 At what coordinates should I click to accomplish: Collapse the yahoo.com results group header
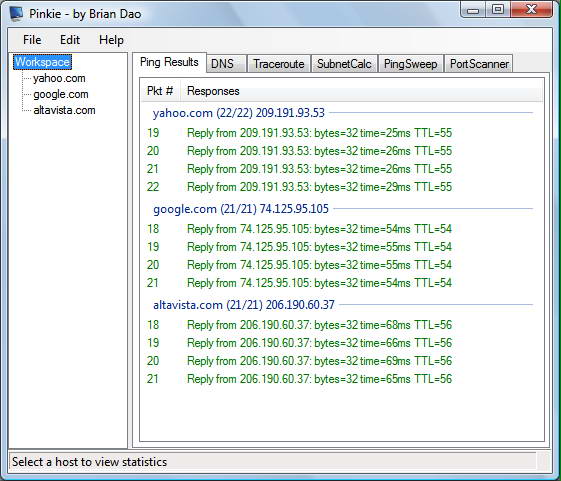pos(239,113)
